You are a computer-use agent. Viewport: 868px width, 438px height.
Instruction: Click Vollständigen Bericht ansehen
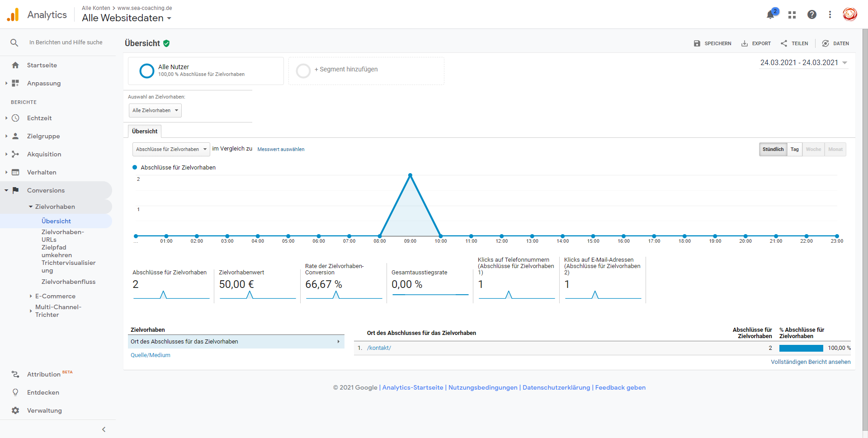coord(811,362)
